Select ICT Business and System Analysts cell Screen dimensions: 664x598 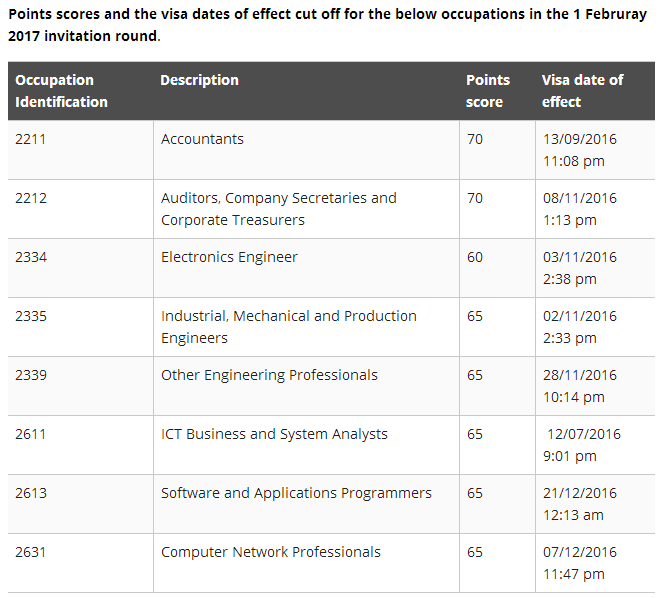[x=274, y=434]
